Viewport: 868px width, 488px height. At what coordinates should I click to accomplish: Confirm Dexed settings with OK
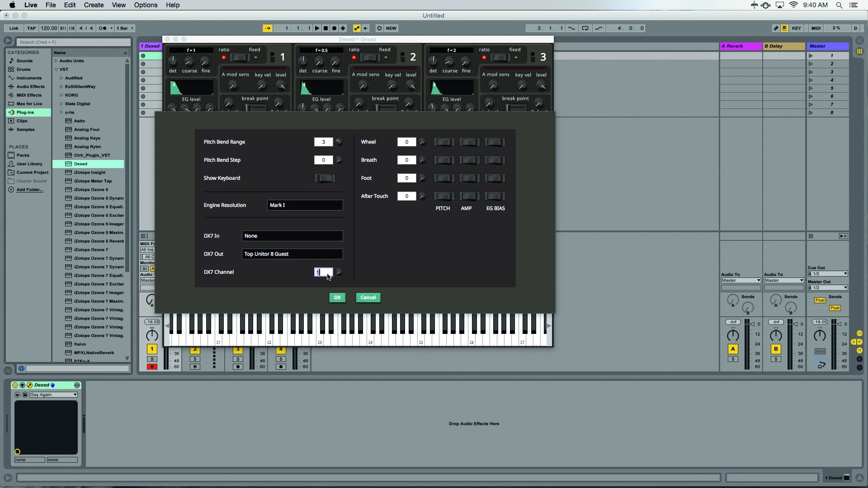point(337,297)
